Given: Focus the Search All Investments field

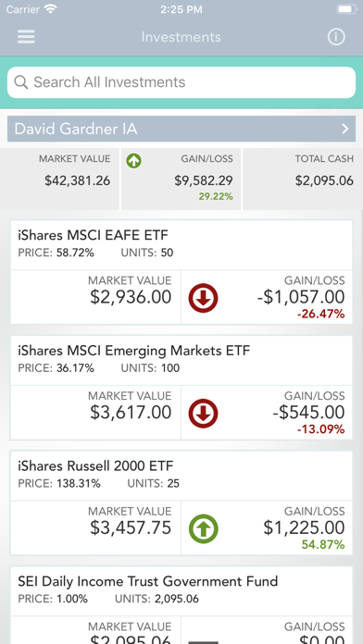Looking at the screenshot, I should tap(181, 82).
